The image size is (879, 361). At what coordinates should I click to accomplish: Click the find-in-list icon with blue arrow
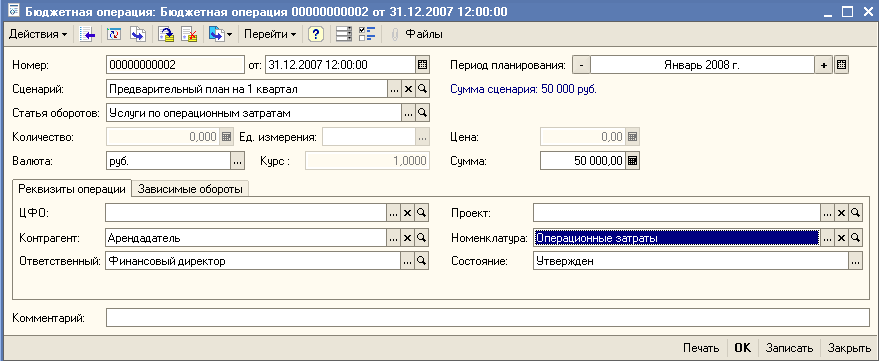coord(87,34)
